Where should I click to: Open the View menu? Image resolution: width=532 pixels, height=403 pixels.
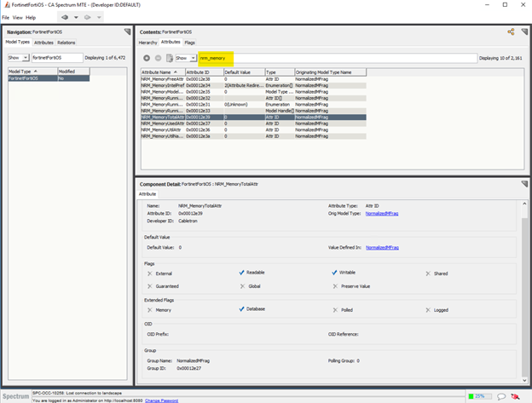[18, 17]
